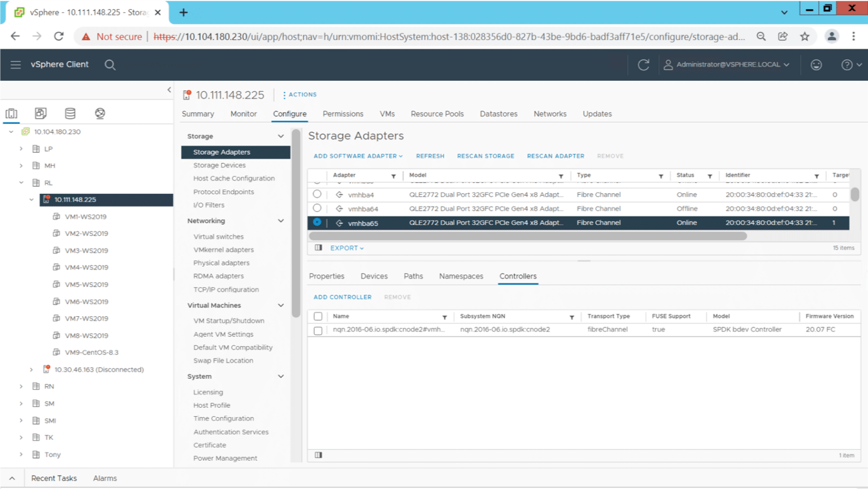Share this page icon in address bar

[x=783, y=37]
